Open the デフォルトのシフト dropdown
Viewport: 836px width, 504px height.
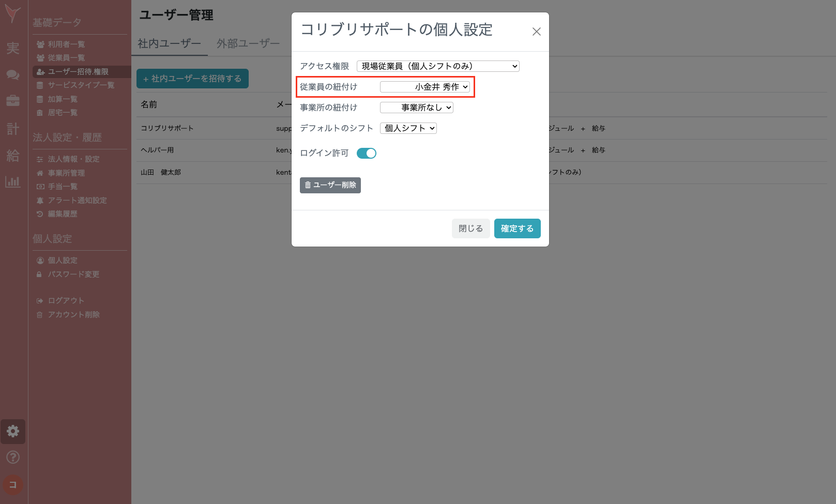pyautogui.click(x=408, y=128)
